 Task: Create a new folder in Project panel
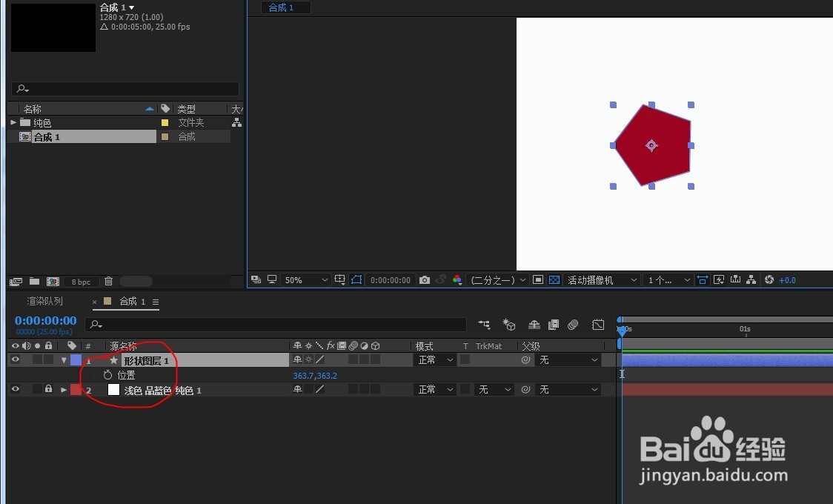(x=35, y=281)
